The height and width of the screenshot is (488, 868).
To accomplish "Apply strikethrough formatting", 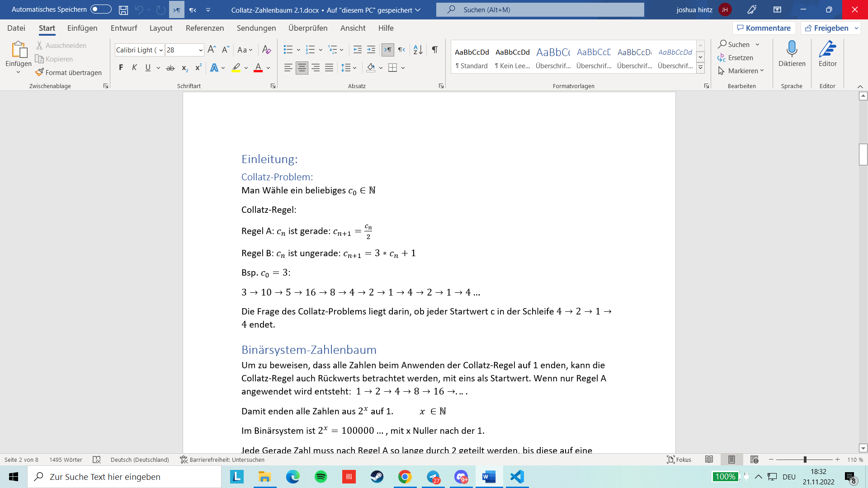I will (170, 68).
